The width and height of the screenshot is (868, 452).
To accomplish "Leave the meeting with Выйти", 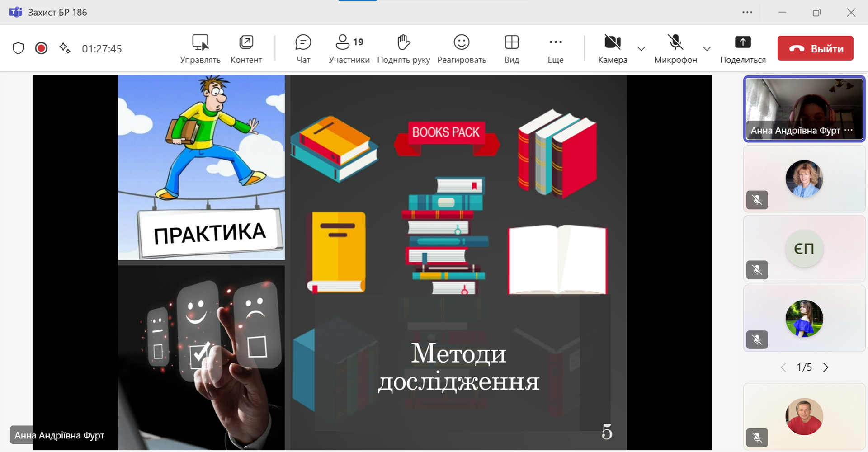I will point(815,48).
